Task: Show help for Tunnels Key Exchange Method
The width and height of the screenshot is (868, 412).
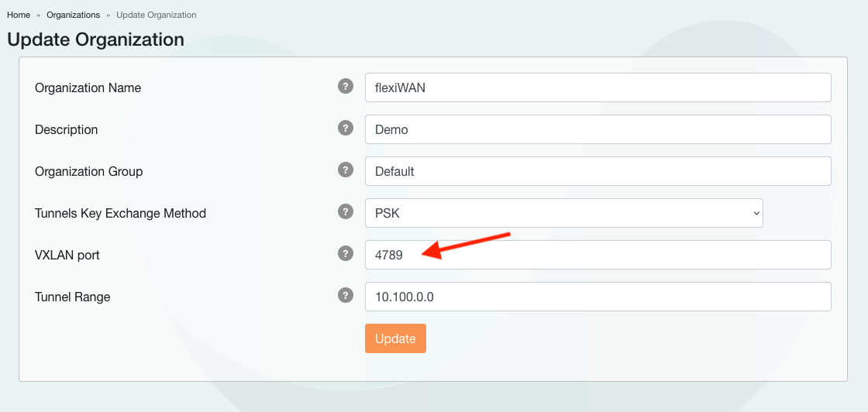Action: tap(346, 212)
